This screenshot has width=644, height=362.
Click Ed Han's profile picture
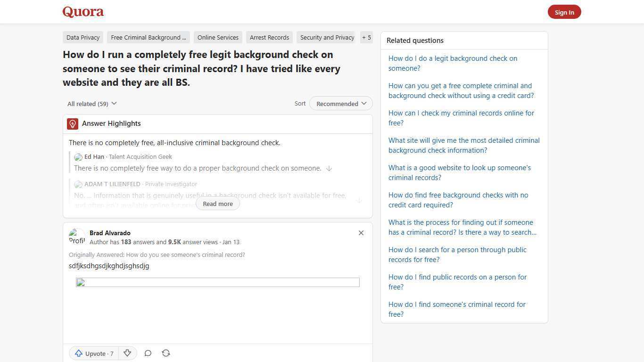pos(78,157)
